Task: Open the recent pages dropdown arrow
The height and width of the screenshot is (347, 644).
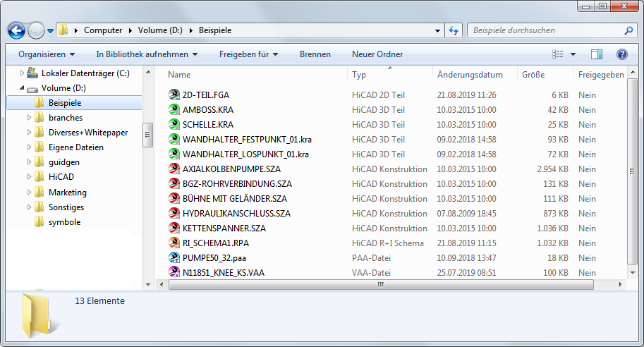Action: pyautogui.click(x=51, y=31)
